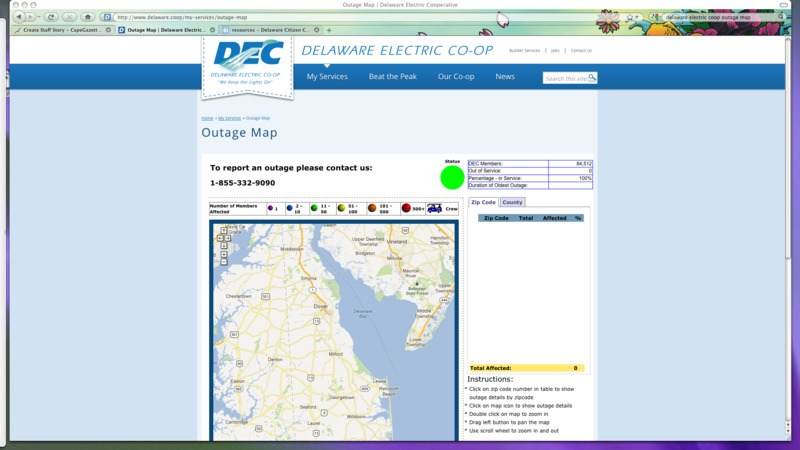
Task: Click the green Status indicator circle
Action: point(452,178)
